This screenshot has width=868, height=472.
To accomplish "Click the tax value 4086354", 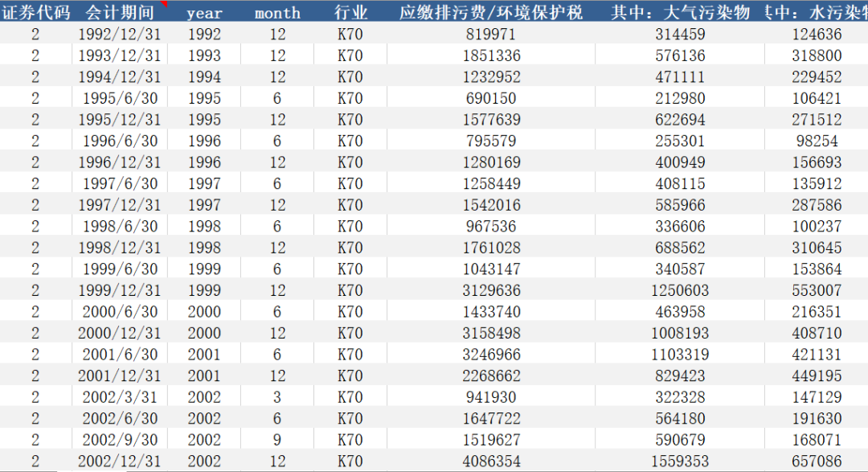I will (492, 461).
